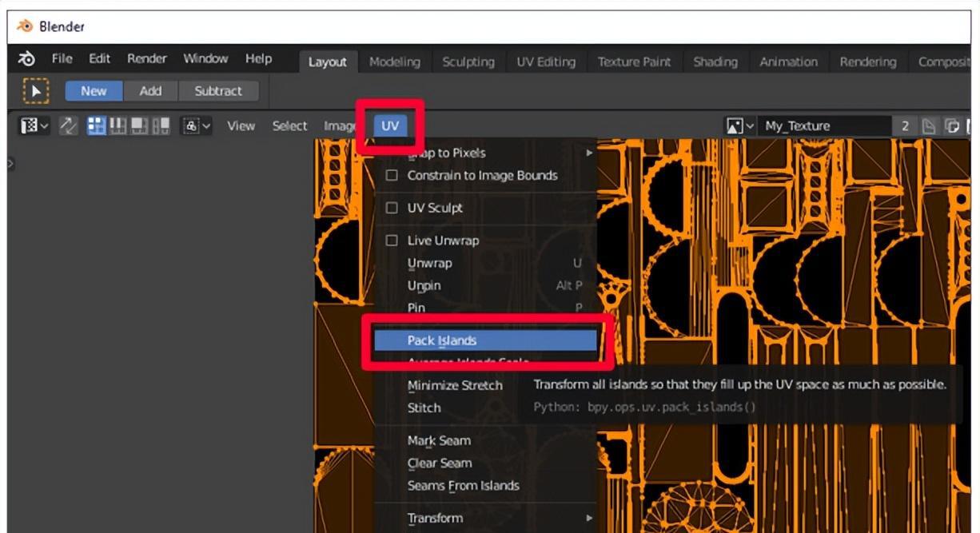Switch to the Texture Paint workspace tab

(635, 62)
